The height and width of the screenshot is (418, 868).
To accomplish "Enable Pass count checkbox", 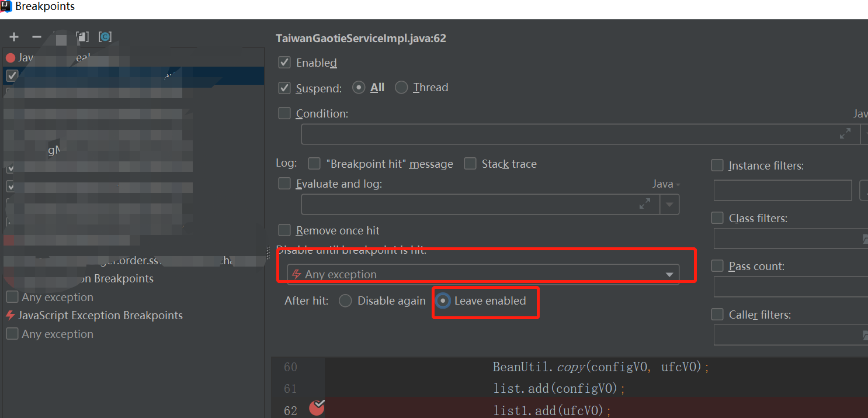I will 717,266.
